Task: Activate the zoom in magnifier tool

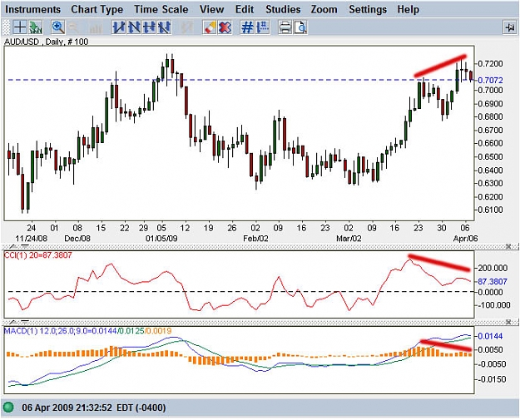Action: [58, 27]
